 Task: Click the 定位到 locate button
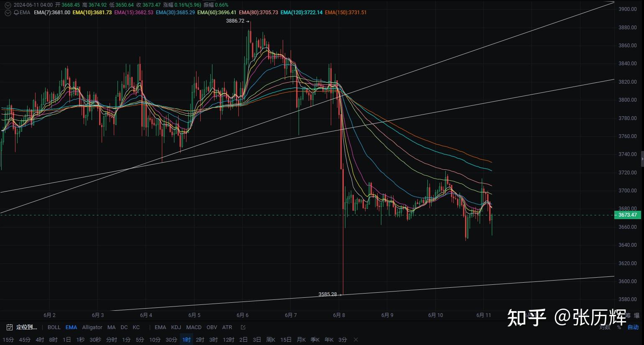coord(26,327)
